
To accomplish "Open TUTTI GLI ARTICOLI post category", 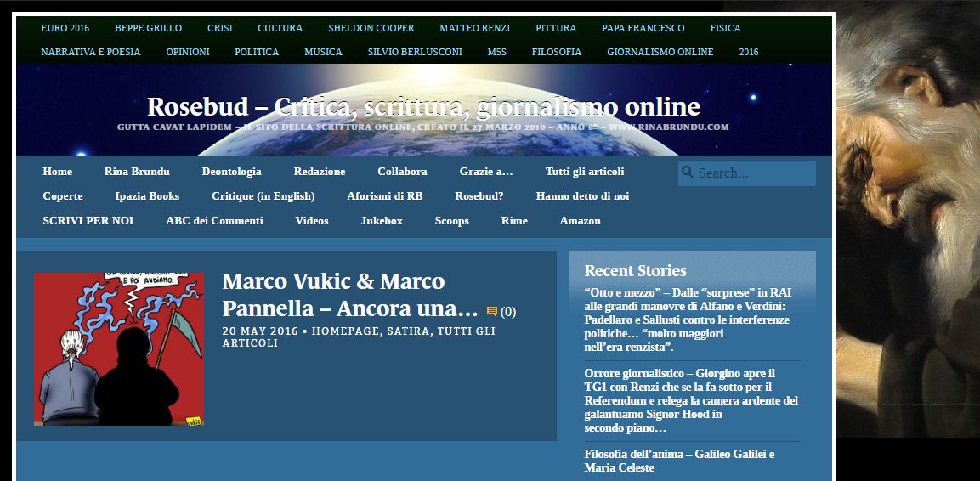I will (x=359, y=337).
